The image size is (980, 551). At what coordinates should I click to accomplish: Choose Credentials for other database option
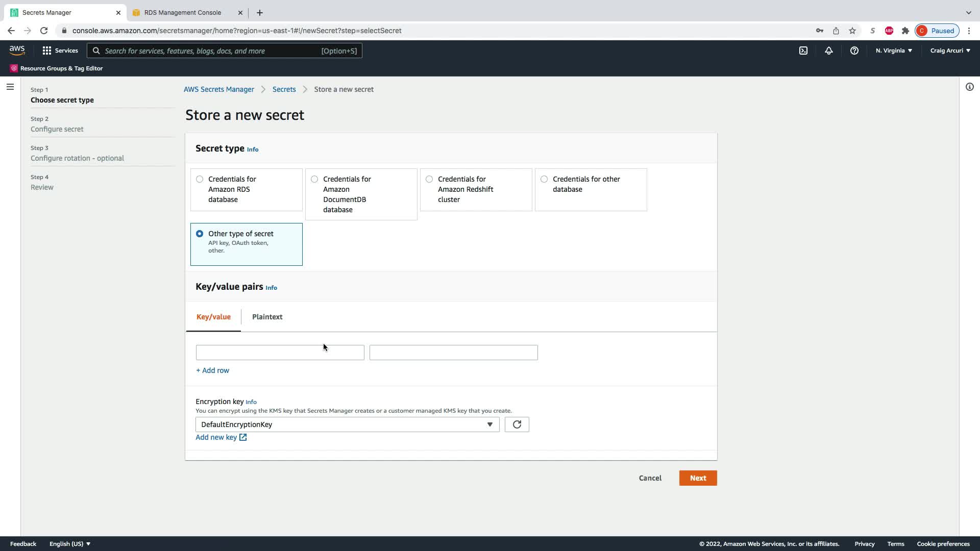544,179
